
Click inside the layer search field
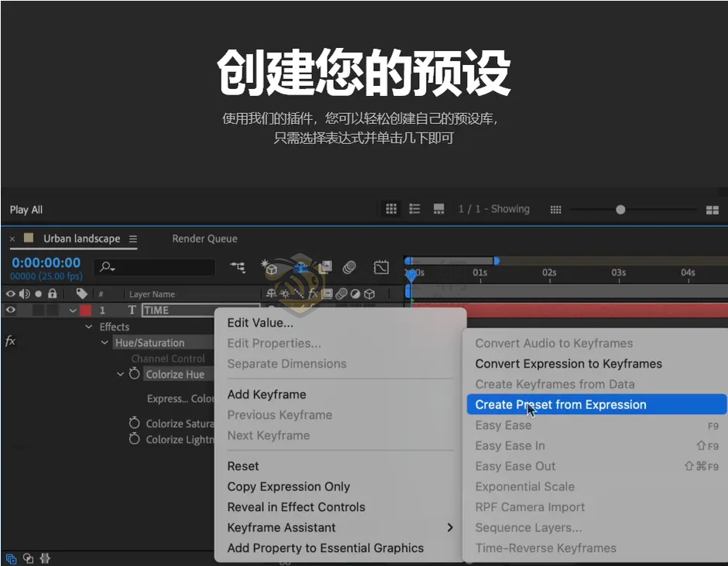click(x=155, y=267)
